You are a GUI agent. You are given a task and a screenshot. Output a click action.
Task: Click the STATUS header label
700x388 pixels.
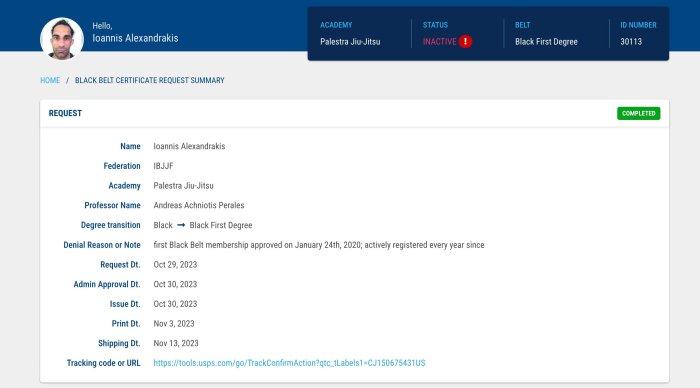pyautogui.click(x=435, y=25)
